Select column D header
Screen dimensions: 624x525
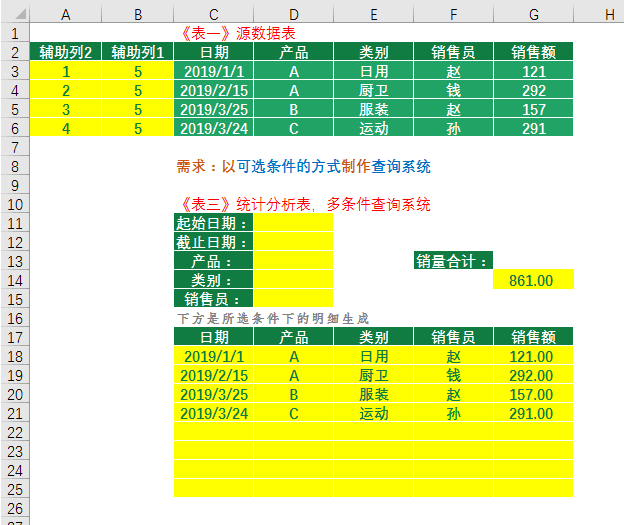(294, 15)
